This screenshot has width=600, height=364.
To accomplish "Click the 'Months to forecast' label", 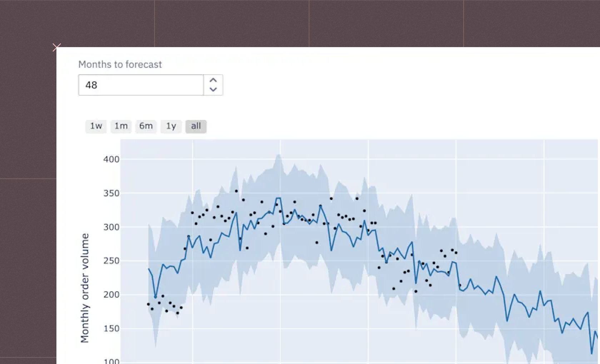I will click(x=120, y=65).
